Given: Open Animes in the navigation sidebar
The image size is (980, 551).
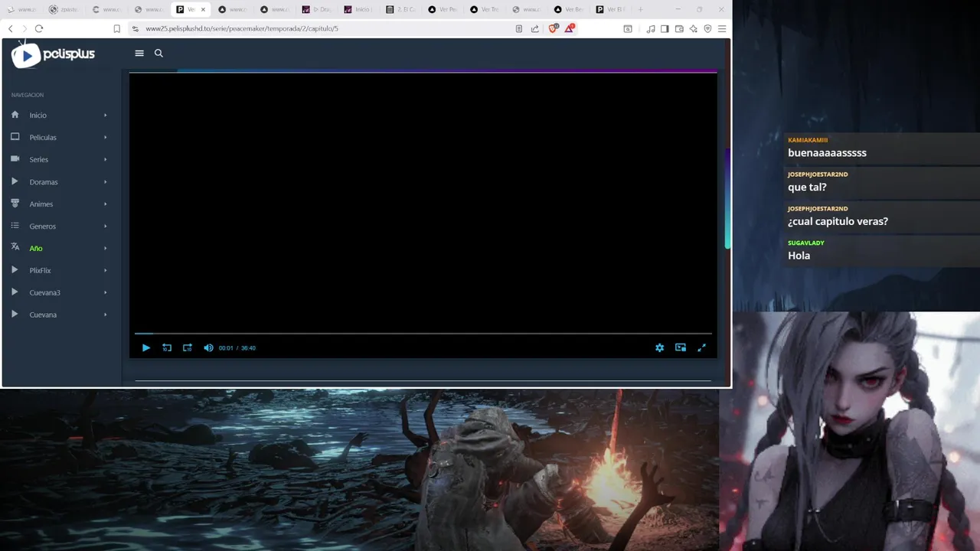Looking at the screenshot, I should point(41,204).
